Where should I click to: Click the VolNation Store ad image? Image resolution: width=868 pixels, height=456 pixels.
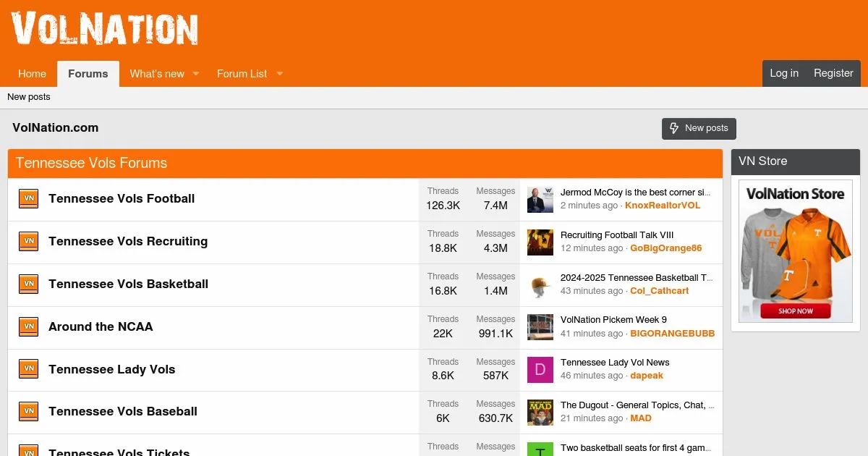tap(796, 251)
